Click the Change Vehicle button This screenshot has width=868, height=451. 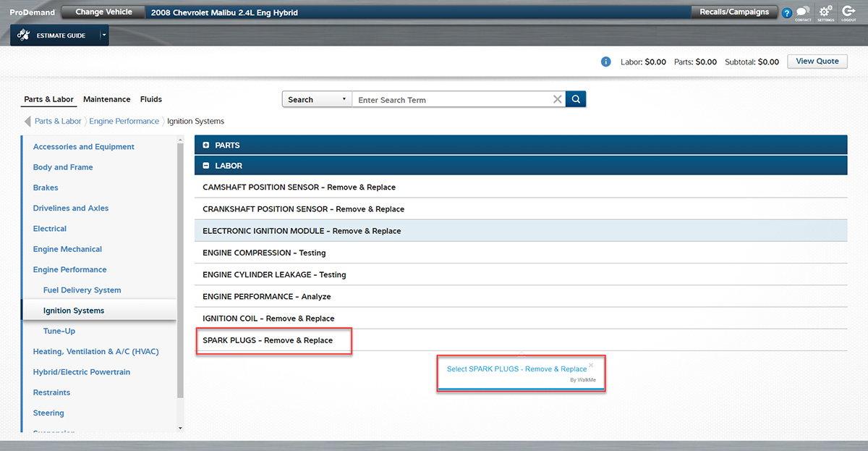click(x=104, y=12)
